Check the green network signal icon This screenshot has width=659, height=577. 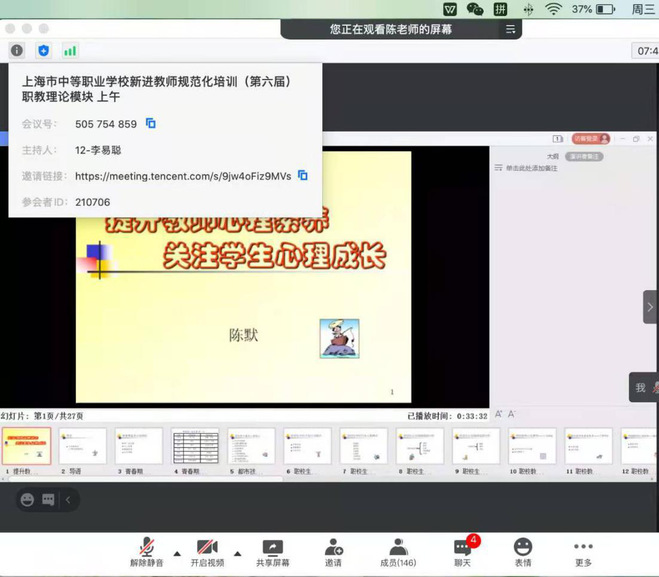[70, 50]
